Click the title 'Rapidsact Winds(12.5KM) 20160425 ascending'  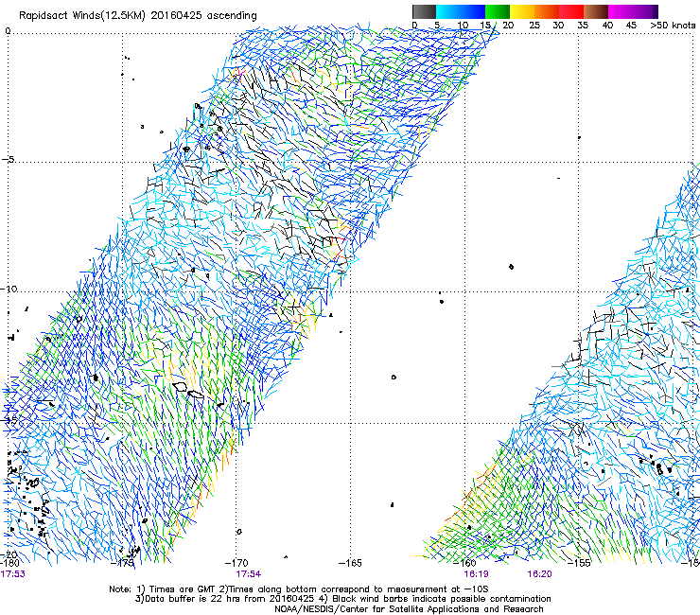(138, 16)
